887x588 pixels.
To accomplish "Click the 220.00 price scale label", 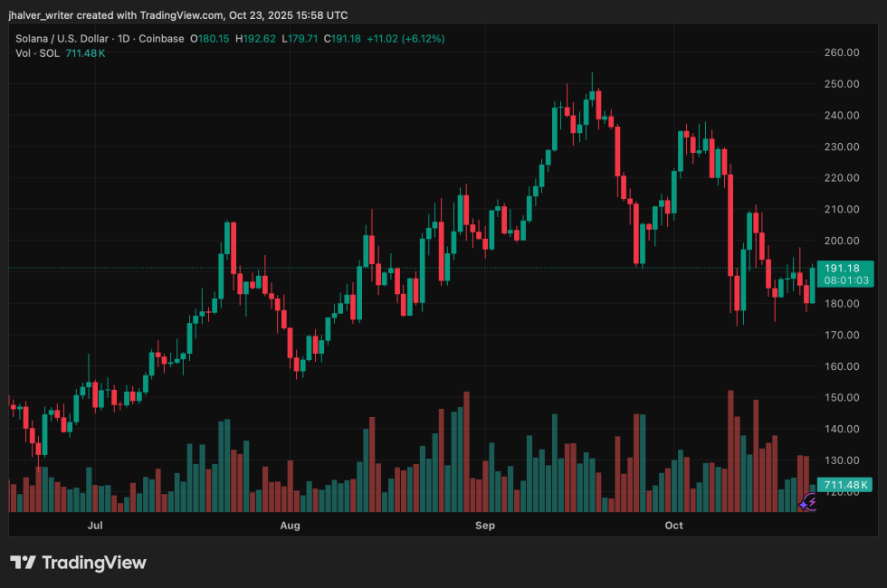I will pyautogui.click(x=841, y=178).
